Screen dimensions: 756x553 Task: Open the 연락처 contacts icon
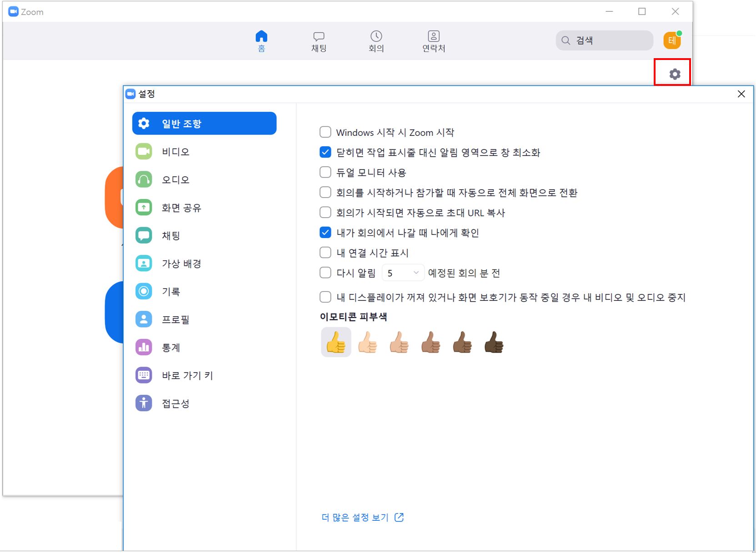(434, 36)
